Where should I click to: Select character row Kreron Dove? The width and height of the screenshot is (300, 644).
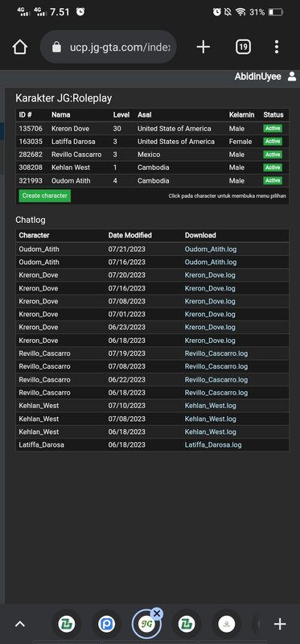coord(152,129)
